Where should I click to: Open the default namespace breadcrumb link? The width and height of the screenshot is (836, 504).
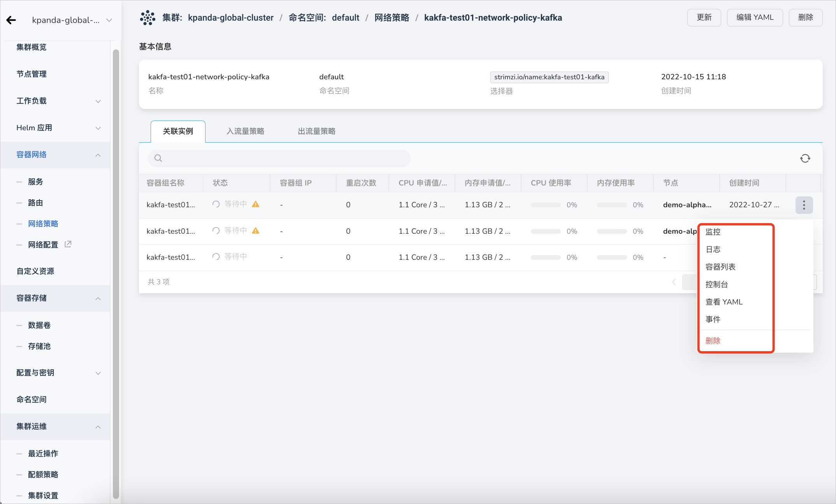point(346,18)
